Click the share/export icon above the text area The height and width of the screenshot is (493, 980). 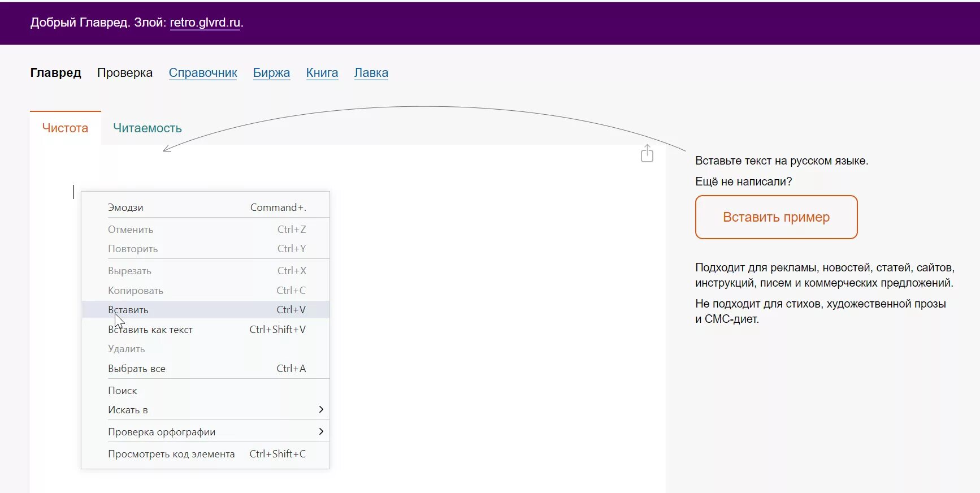tap(647, 153)
